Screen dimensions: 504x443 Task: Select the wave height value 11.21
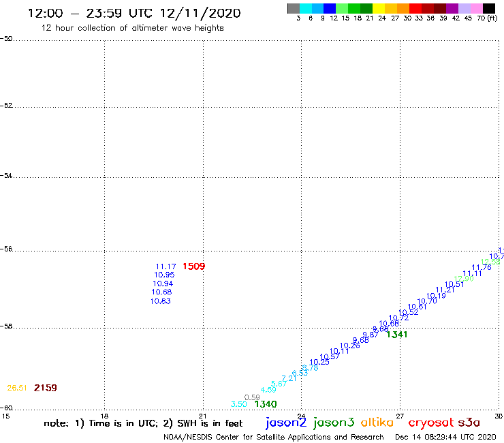pyautogui.click(x=445, y=290)
